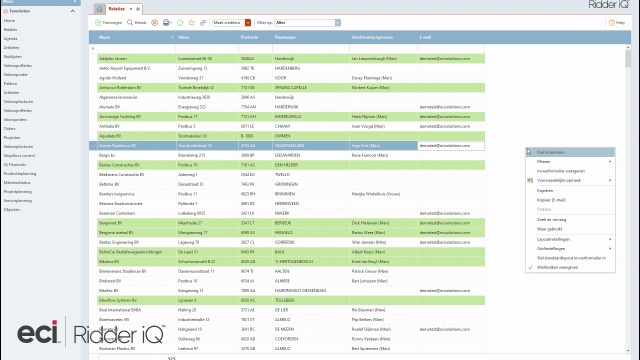Viewport: 640px width, 360px height.
Task: Open Productieplanning in sidebar
Action: pyautogui.click(x=20, y=173)
